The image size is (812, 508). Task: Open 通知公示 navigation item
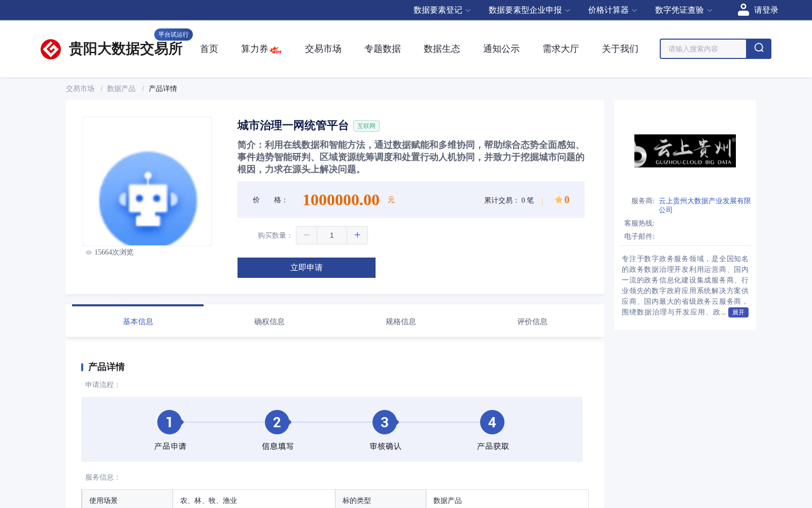tap(501, 49)
